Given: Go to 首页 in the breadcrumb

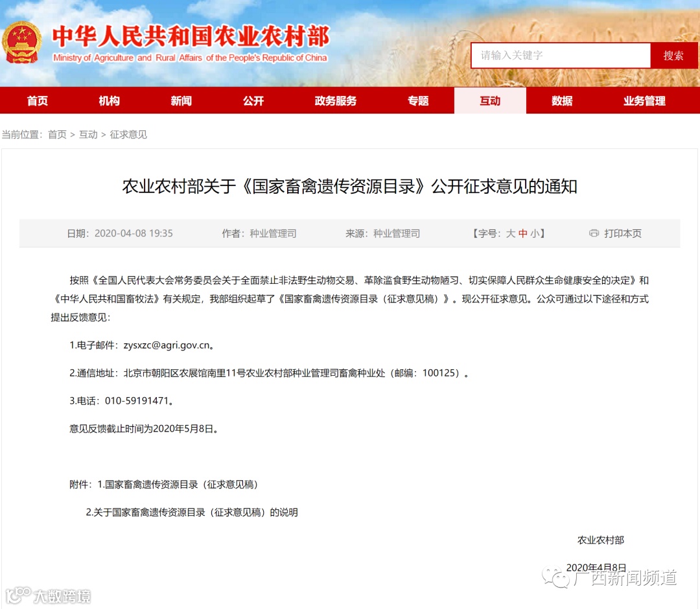Looking at the screenshot, I should tap(57, 135).
